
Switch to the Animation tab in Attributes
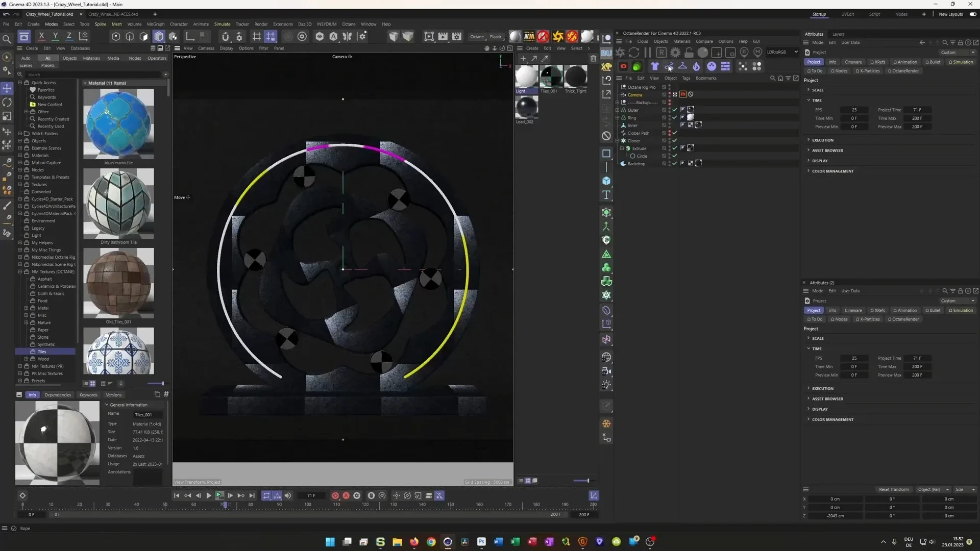click(905, 62)
